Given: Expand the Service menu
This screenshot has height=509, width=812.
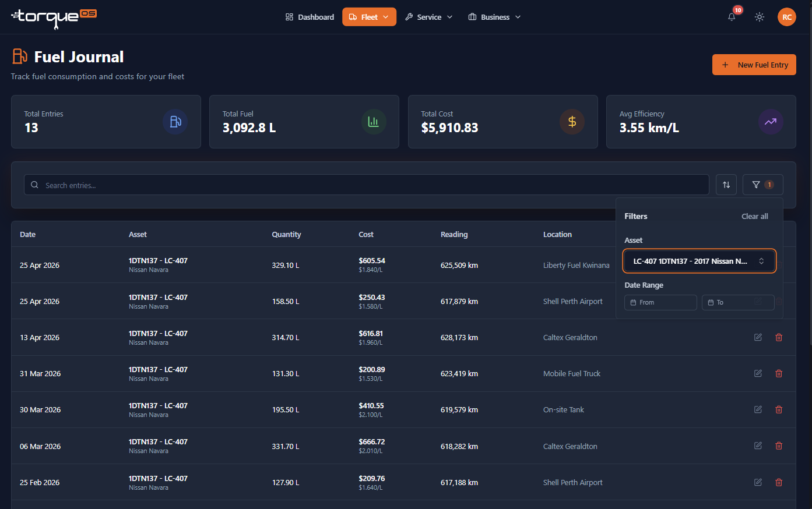Looking at the screenshot, I should 429,17.
